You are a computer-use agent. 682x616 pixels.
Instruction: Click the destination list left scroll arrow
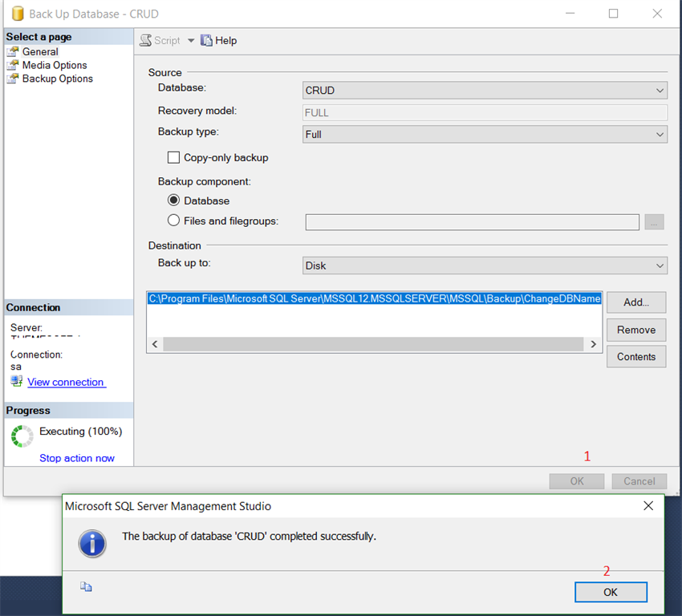156,344
